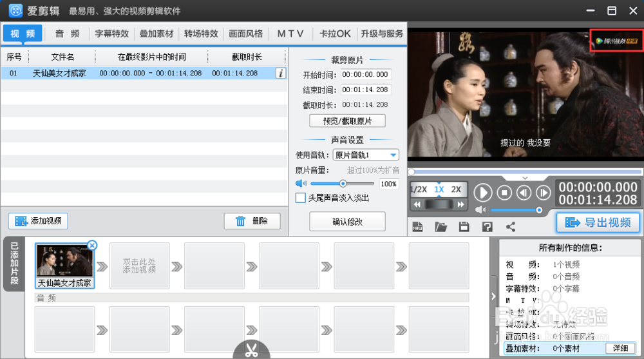Click the 序号 column header
644x359 pixels.
[x=14, y=57]
